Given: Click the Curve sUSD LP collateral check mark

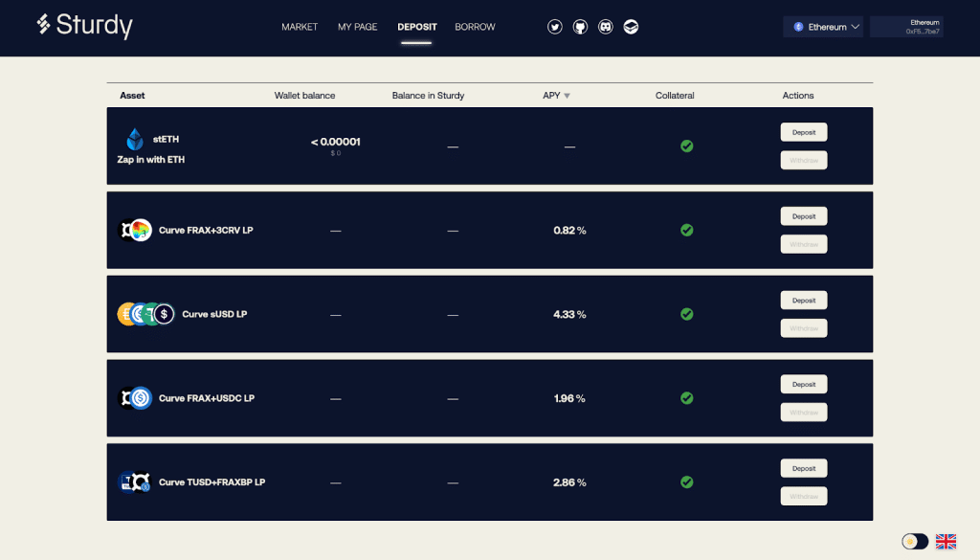Looking at the screenshot, I should (x=687, y=314).
